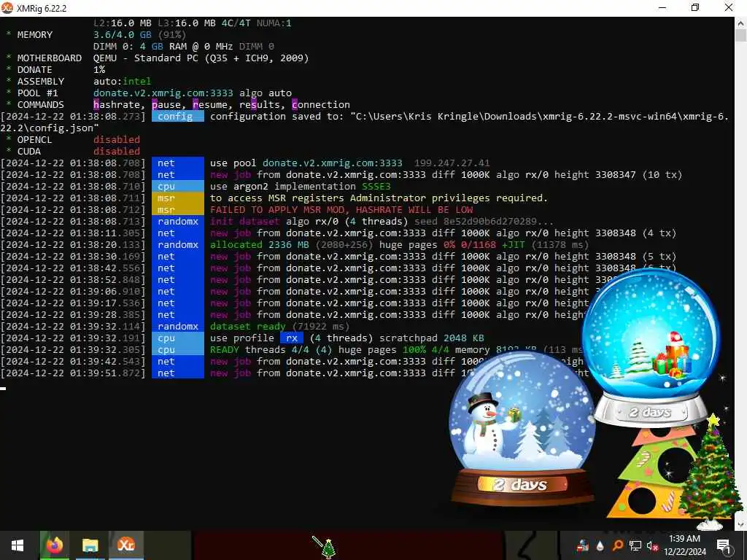The height and width of the screenshot is (560, 747).
Task: Click 'disabled' next to CUDA
Action: coord(117,152)
